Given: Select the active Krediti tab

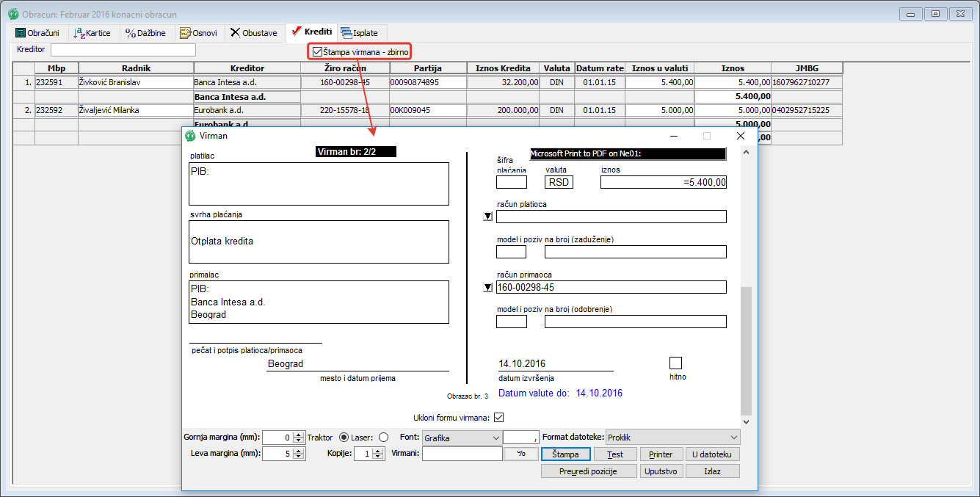Looking at the screenshot, I should [311, 32].
